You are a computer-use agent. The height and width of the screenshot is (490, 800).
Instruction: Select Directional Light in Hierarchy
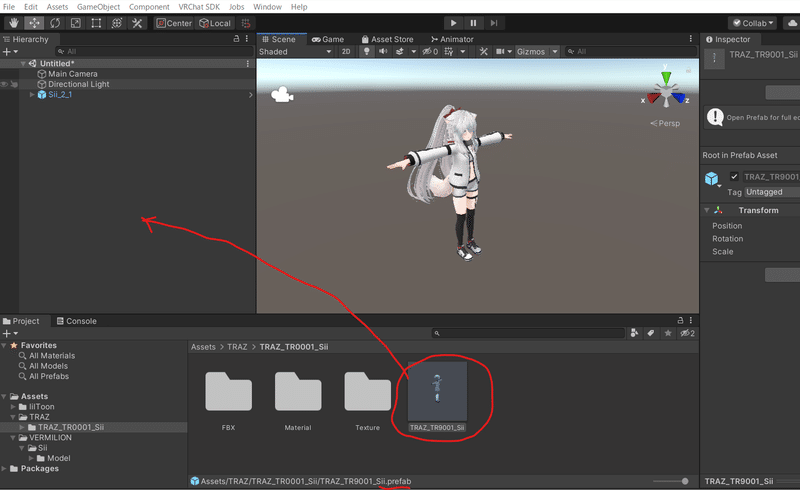click(x=78, y=84)
